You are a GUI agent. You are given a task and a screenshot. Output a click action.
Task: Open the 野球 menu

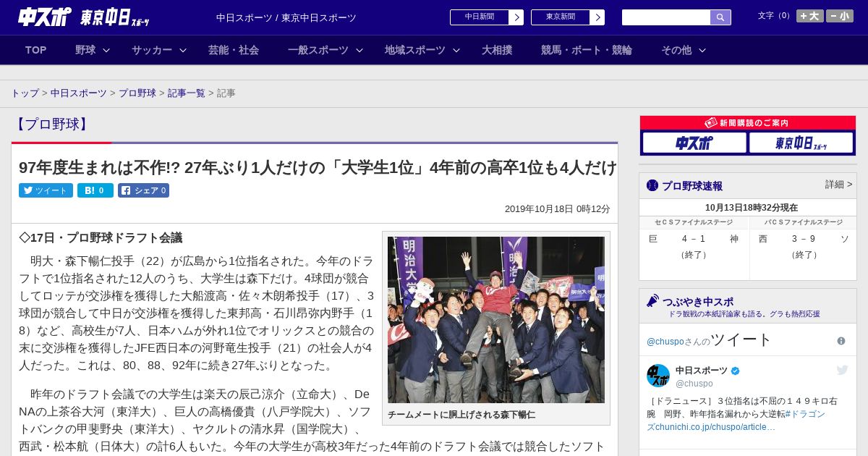85,50
